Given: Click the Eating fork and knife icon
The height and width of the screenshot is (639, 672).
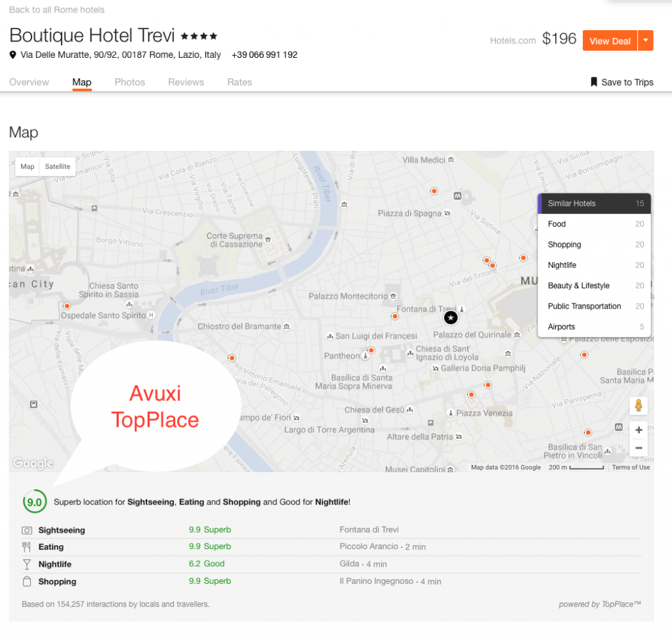Looking at the screenshot, I should click(x=26, y=547).
